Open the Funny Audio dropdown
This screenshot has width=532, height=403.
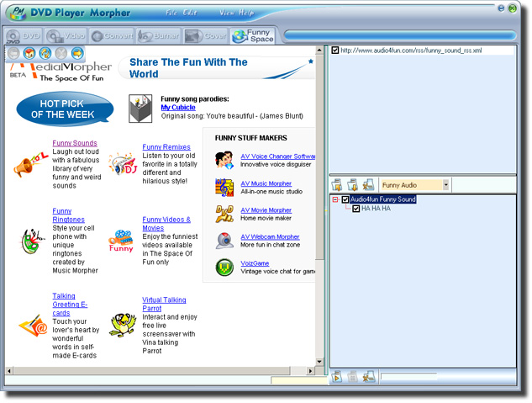(x=445, y=184)
